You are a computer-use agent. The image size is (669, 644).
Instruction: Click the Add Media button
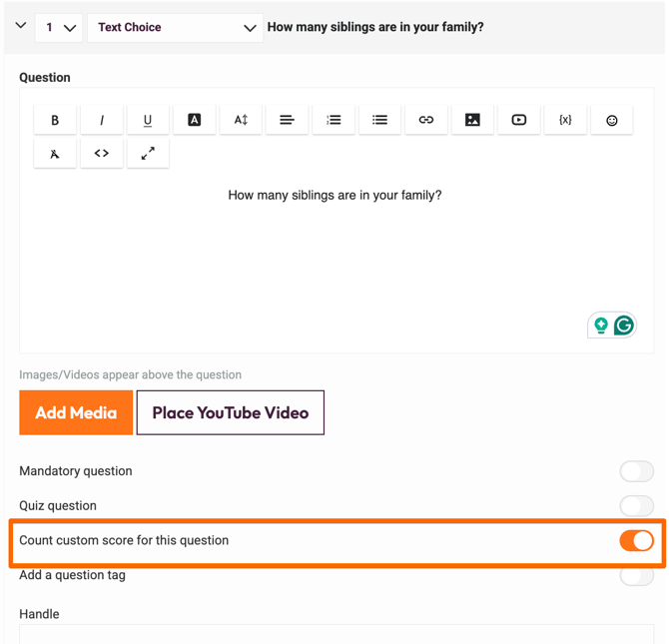coord(76,412)
